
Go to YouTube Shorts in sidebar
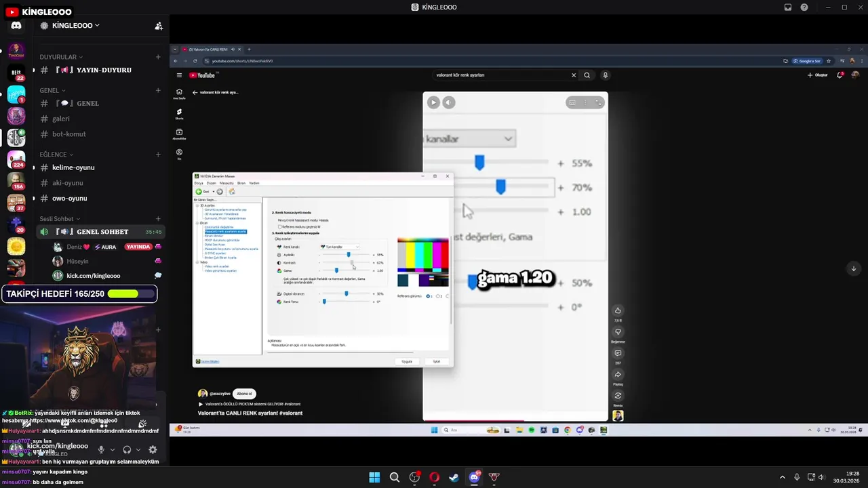click(x=179, y=114)
